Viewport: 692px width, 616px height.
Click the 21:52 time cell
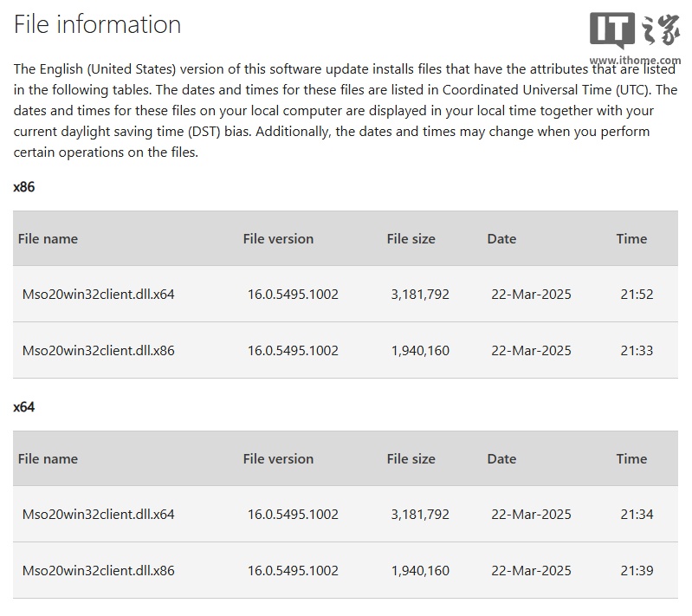coord(637,295)
